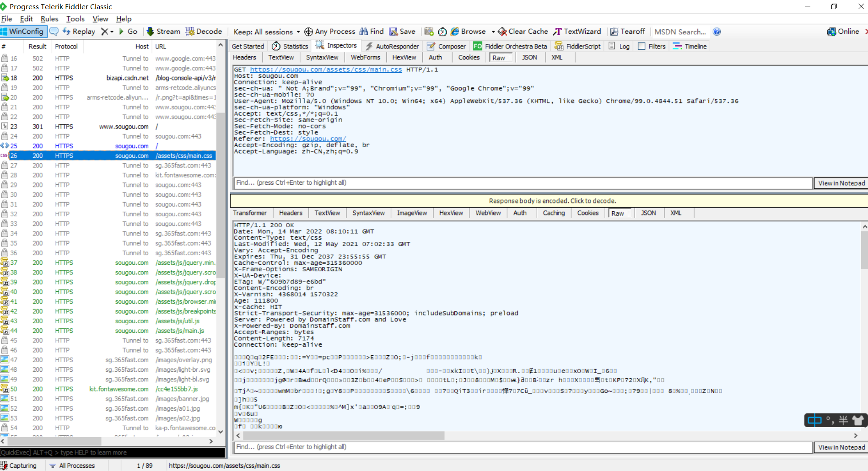
Task: Click the QuickExec command box
Action: click(x=113, y=453)
